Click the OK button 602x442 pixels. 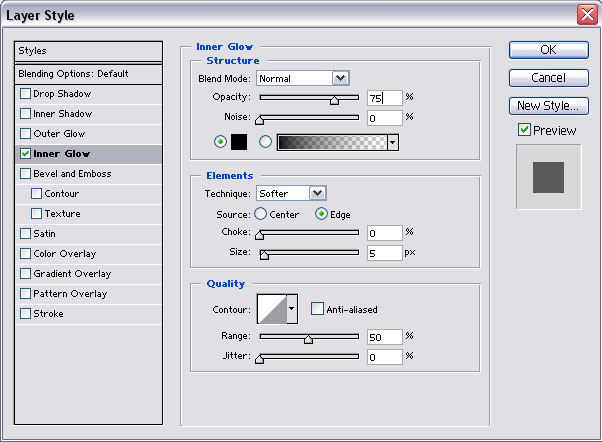[x=548, y=49]
